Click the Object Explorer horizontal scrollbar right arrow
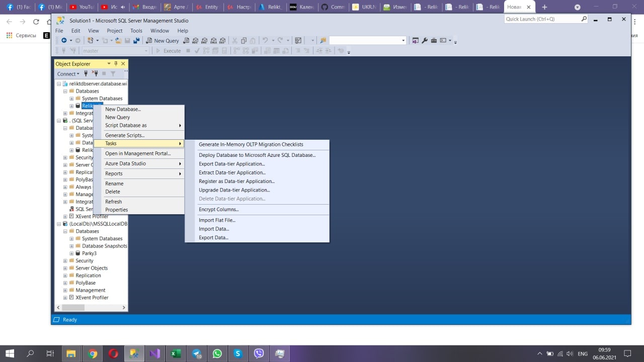 (125, 307)
